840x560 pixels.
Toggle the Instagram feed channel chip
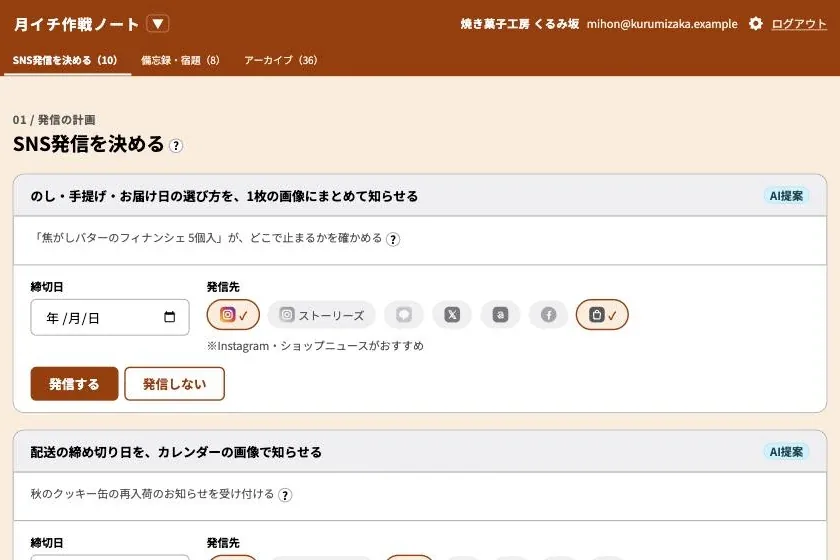[233, 315]
